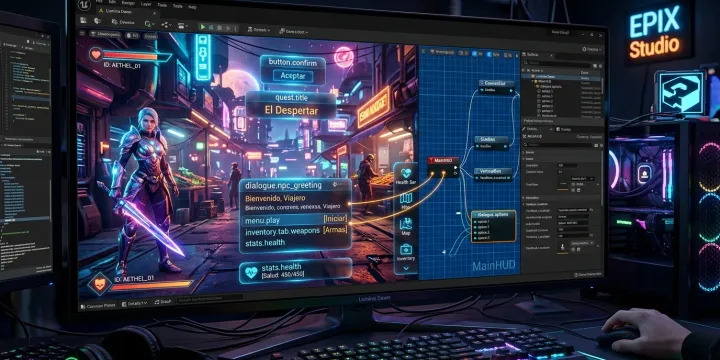Click the skull heart icon at bottom-left HUD

[x=100, y=285]
